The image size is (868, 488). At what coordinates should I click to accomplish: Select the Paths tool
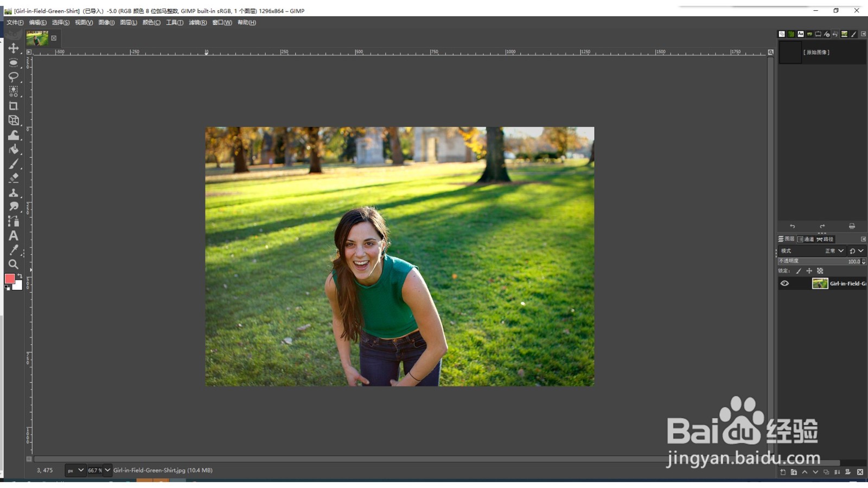(14, 221)
